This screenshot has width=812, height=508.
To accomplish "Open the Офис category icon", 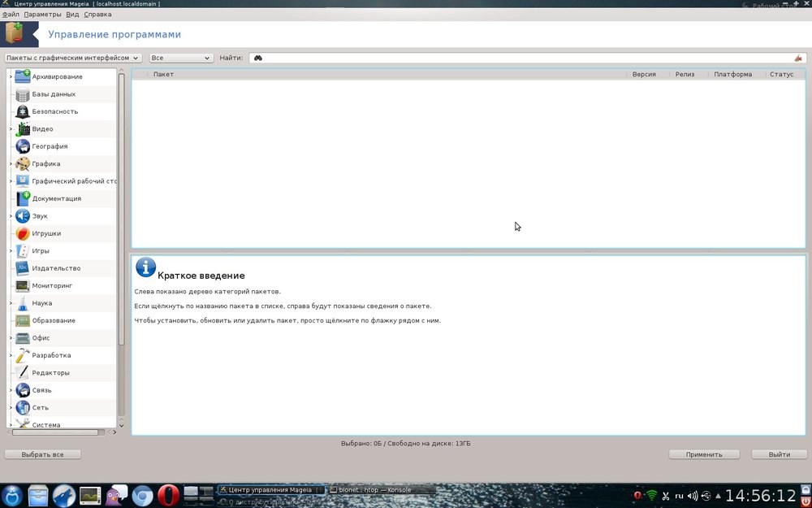I will coord(23,338).
